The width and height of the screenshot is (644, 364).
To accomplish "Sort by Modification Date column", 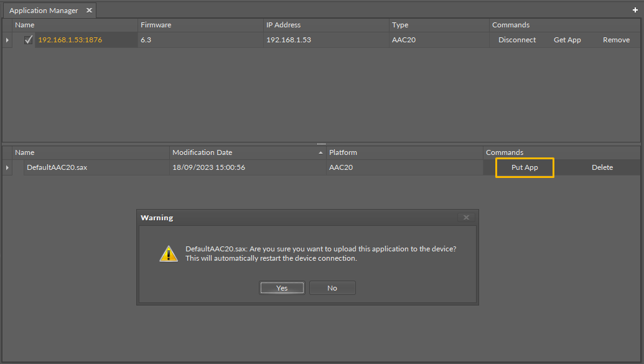I will (x=247, y=152).
